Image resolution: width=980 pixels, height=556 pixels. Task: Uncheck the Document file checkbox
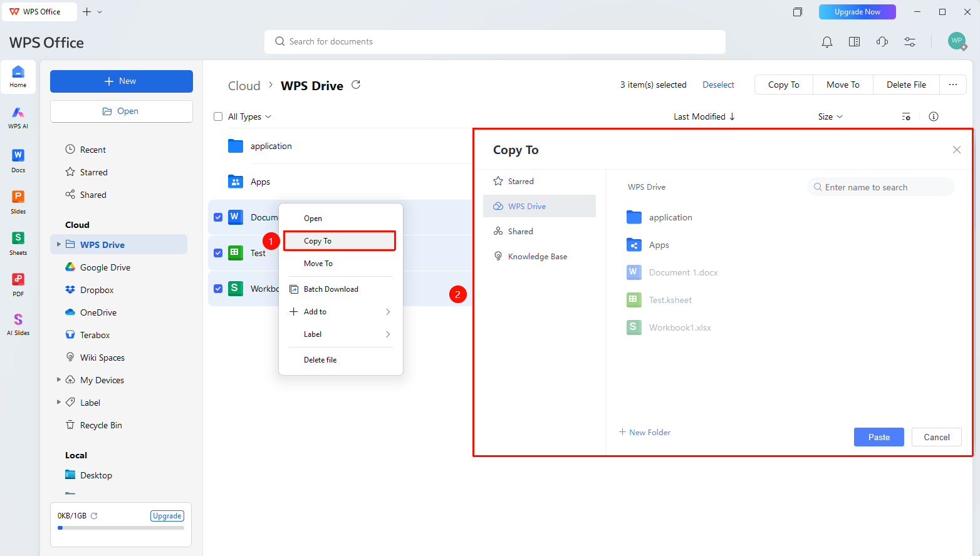pyautogui.click(x=218, y=217)
